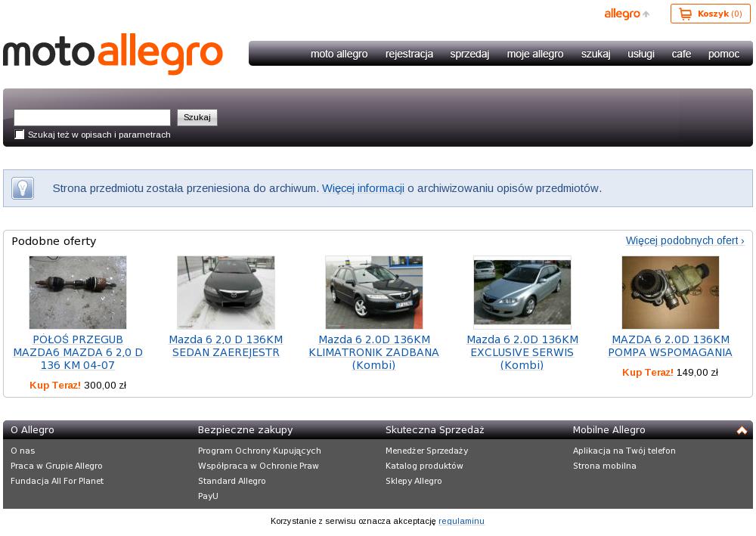
Task: Click the search text input field
Action: 92,117
